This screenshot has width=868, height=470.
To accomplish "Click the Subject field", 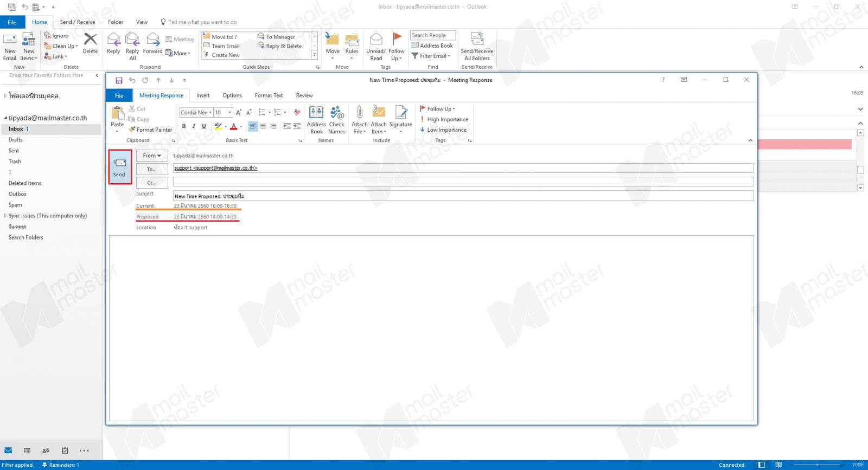I will coord(463,196).
